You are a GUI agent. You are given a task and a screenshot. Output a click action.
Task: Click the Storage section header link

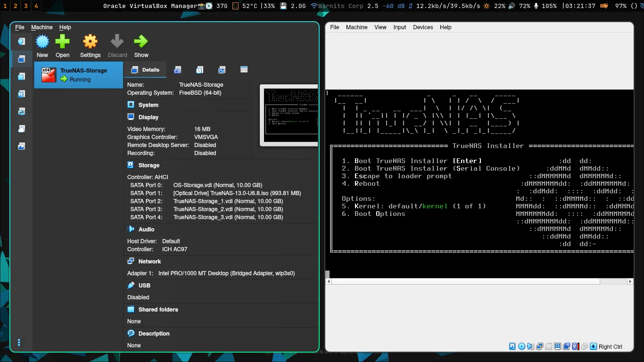coord(149,165)
